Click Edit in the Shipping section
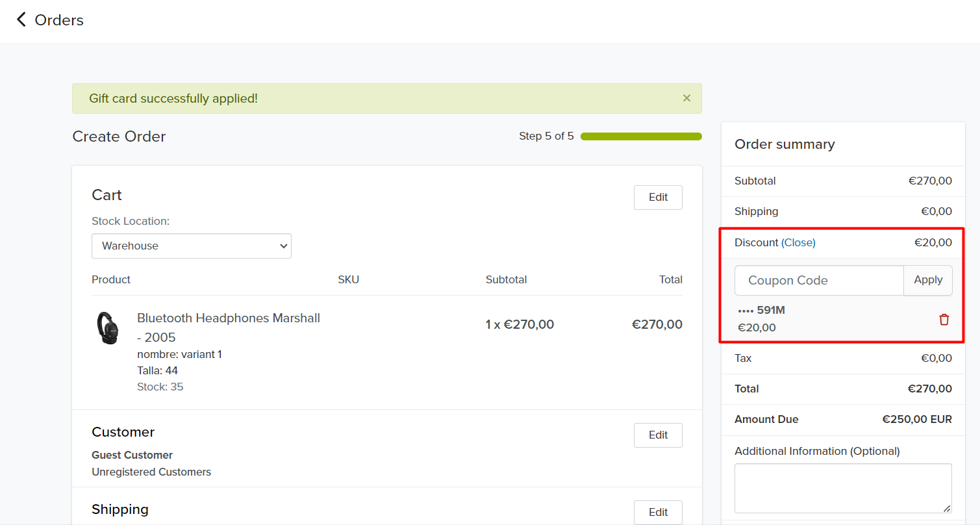 [658, 512]
